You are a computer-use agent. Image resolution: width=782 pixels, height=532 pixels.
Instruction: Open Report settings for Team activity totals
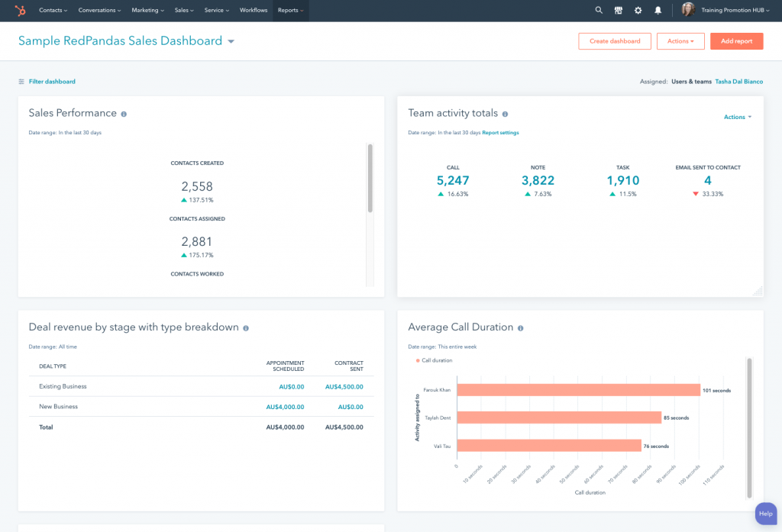pyautogui.click(x=500, y=132)
